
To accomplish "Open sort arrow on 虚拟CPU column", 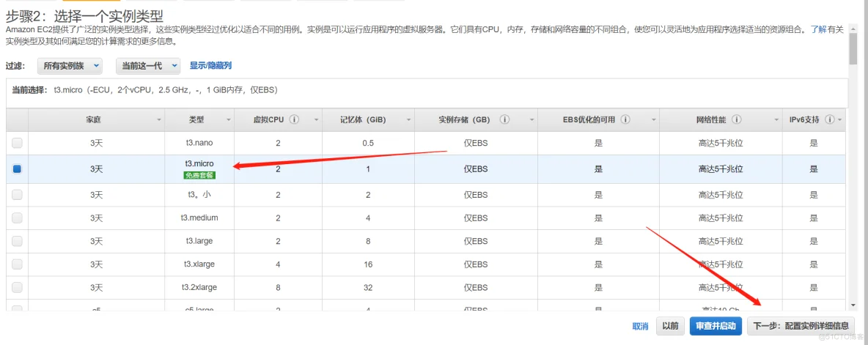I will click(316, 120).
